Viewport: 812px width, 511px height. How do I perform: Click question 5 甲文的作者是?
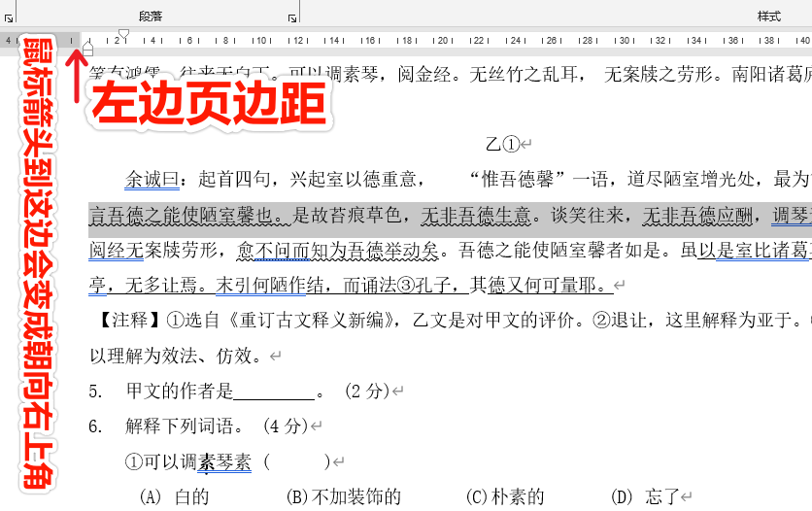point(179,391)
